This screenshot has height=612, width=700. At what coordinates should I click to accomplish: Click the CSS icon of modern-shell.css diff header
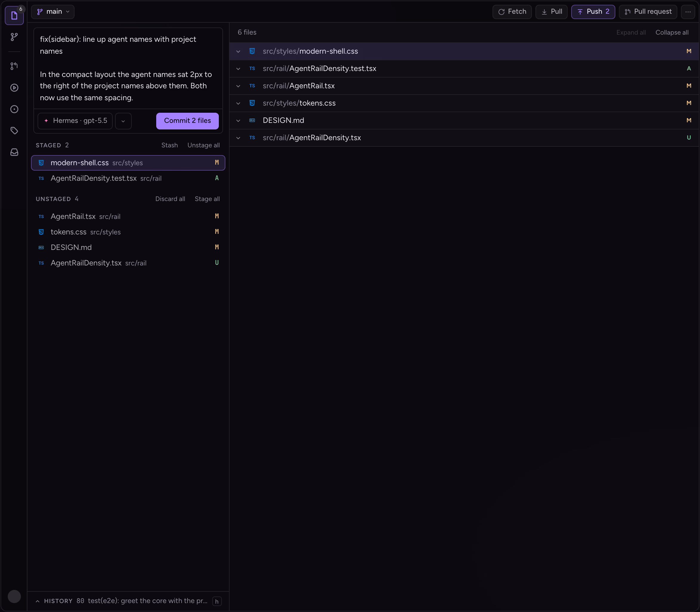252,51
